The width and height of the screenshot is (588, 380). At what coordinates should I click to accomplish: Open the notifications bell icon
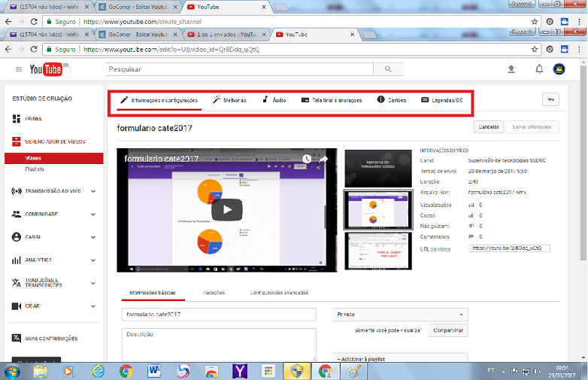[x=538, y=69]
